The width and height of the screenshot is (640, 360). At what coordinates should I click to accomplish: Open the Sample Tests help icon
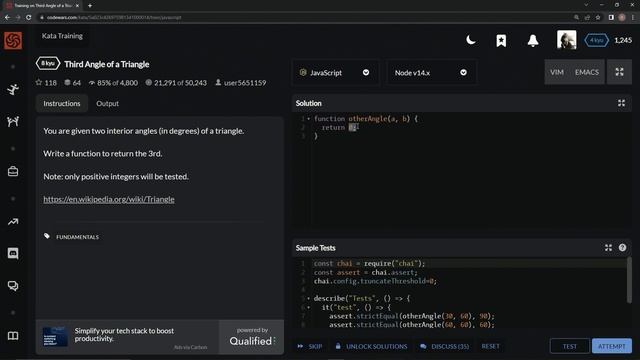pyautogui.click(x=622, y=247)
